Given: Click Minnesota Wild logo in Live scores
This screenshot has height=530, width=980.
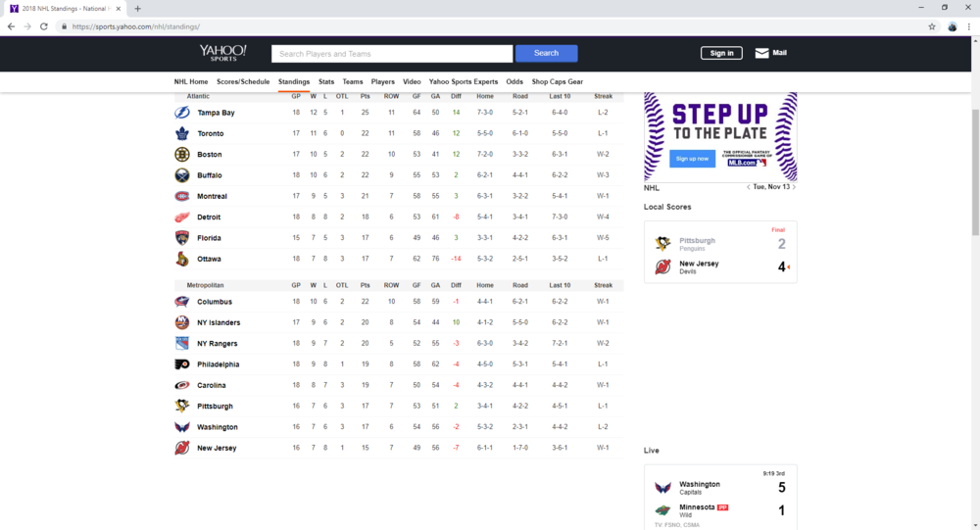Looking at the screenshot, I should point(663,510).
